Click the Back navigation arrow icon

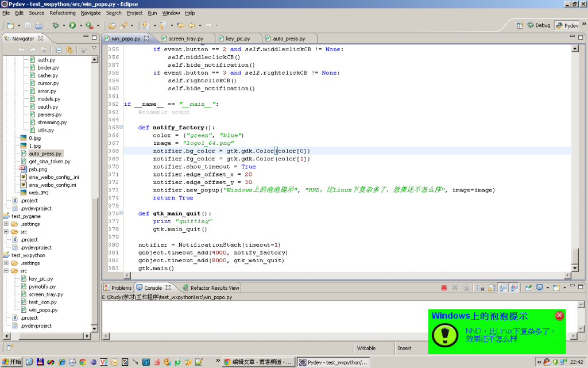pyautogui.click(x=192, y=25)
